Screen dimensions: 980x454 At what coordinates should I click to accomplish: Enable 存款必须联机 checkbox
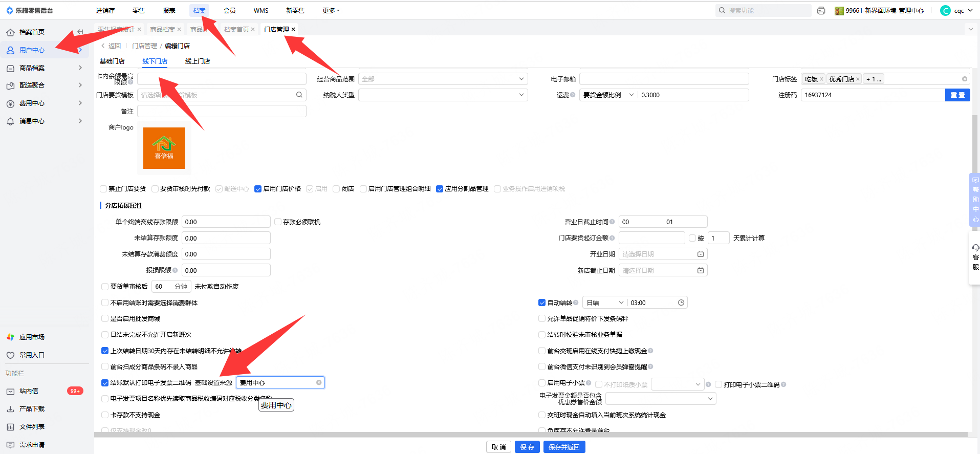click(x=278, y=222)
